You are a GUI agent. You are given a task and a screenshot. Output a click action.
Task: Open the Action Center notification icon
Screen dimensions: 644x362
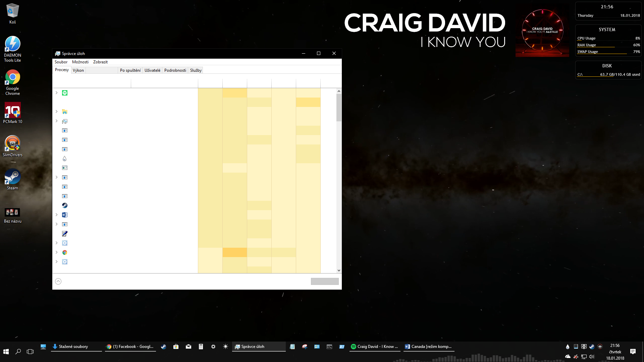click(x=633, y=351)
